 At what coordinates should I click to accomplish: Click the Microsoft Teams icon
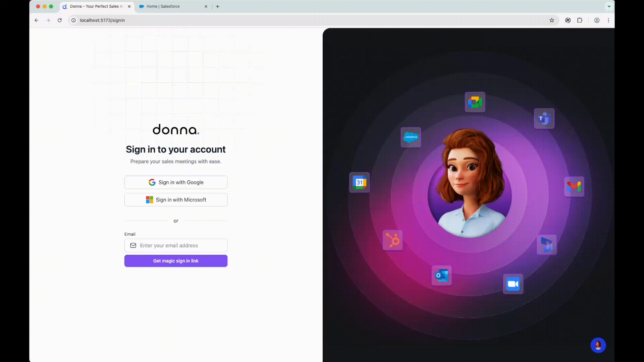[x=544, y=118]
